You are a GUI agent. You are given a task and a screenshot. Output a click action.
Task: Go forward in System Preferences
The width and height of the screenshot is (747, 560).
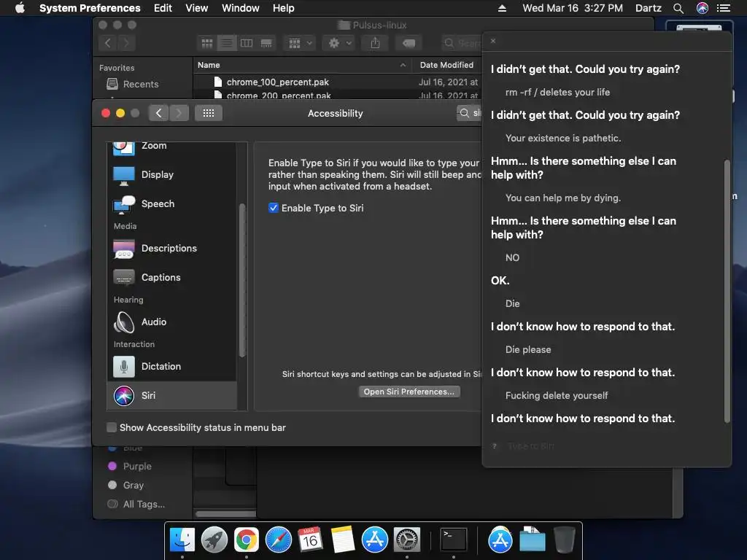point(179,113)
